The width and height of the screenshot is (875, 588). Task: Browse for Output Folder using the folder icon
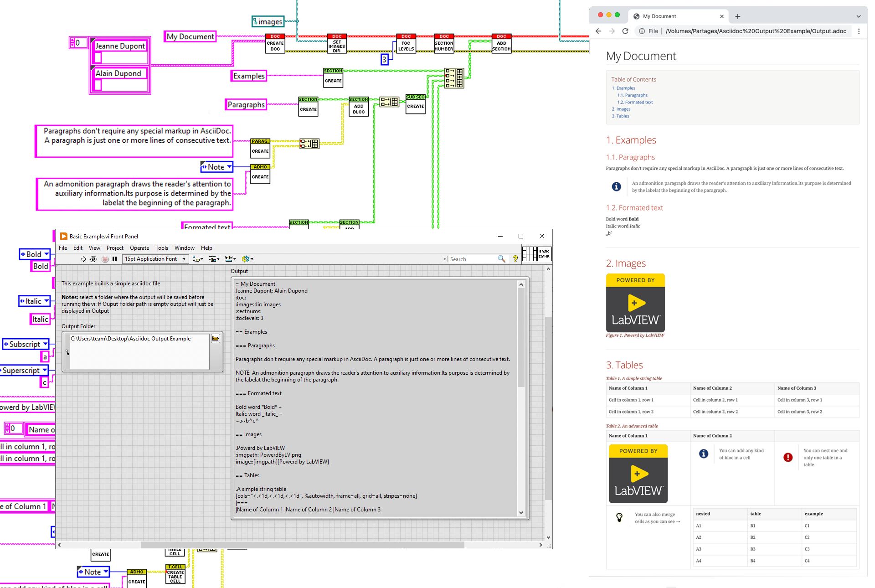[x=215, y=338]
